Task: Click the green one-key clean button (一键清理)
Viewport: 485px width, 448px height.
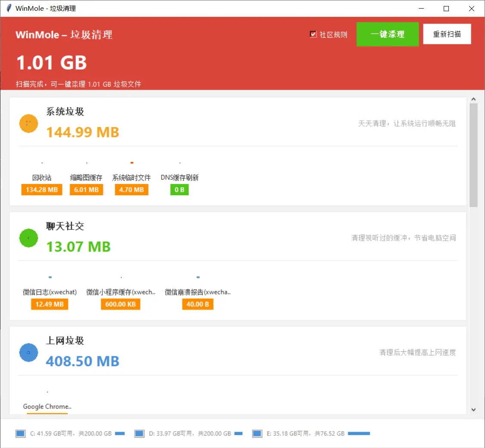Action: 387,34
